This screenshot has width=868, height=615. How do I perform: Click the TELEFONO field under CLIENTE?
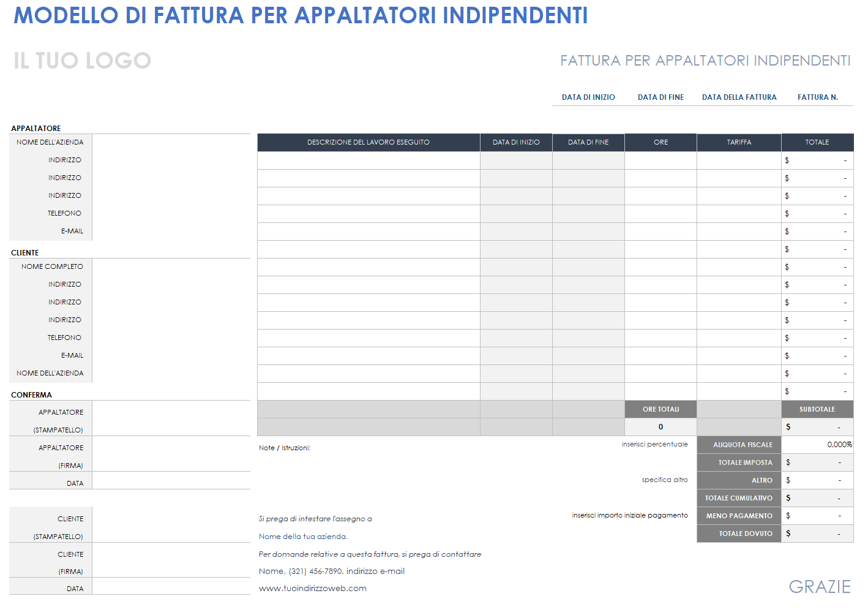point(171,338)
